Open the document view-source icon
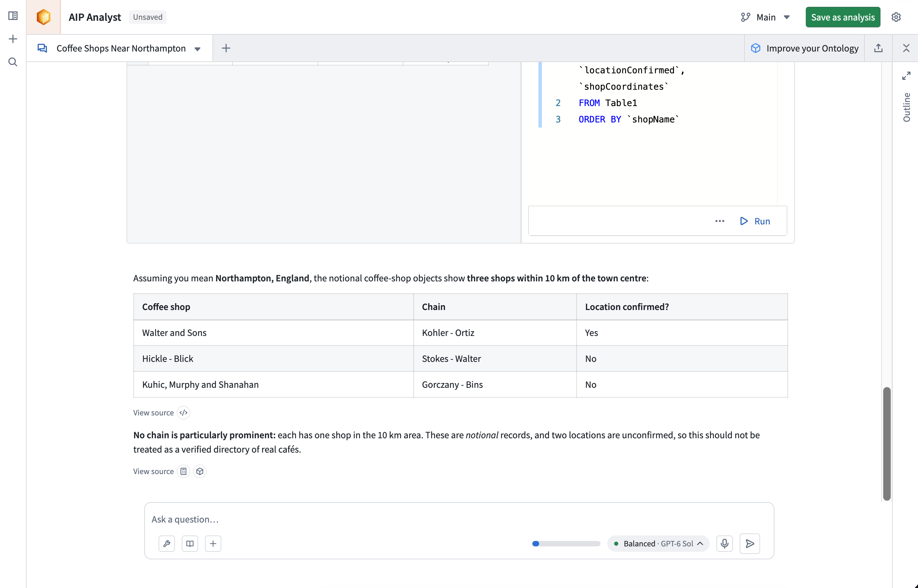The image size is (918, 588). tap(183, 472)
